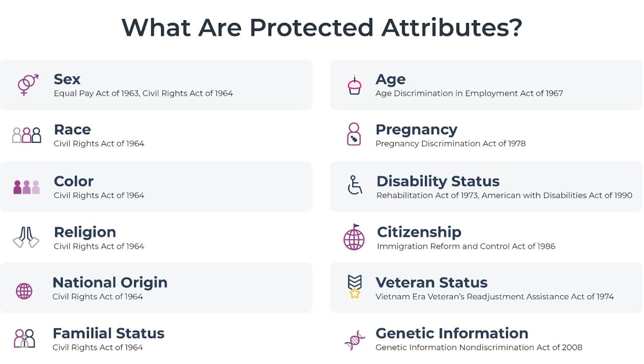The image size is (644, 364).
Task: Click the family icon for Familial Status
Action: pyautogui.click(x=24, y=338)
